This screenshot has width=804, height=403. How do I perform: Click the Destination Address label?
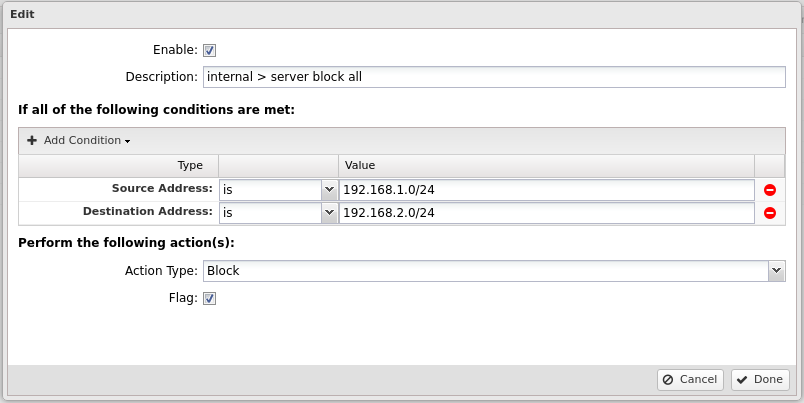[x=148, y=211]
